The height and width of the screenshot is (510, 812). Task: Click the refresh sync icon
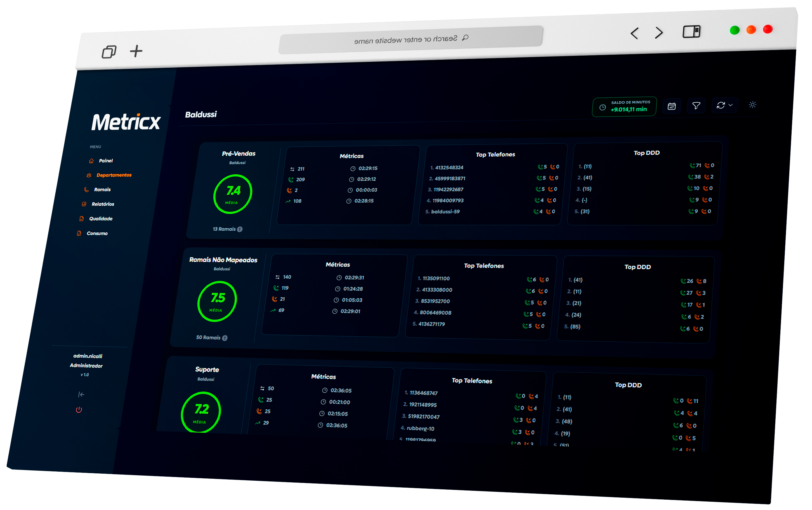point(721,106)
